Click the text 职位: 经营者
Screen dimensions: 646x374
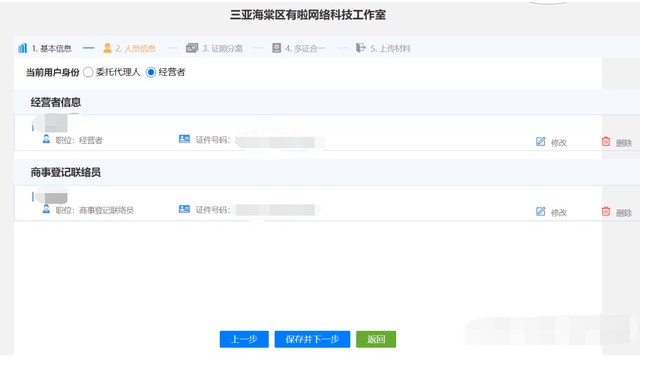79,140
